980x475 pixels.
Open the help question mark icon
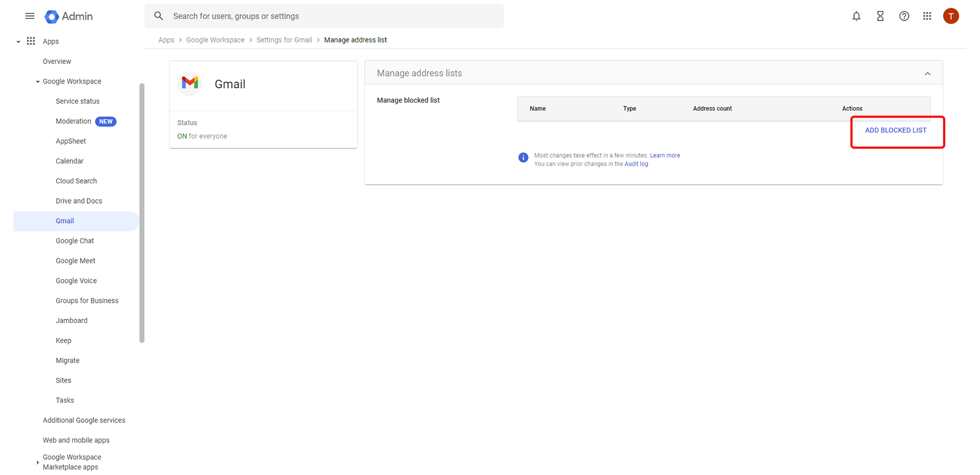tap(904, 16)
